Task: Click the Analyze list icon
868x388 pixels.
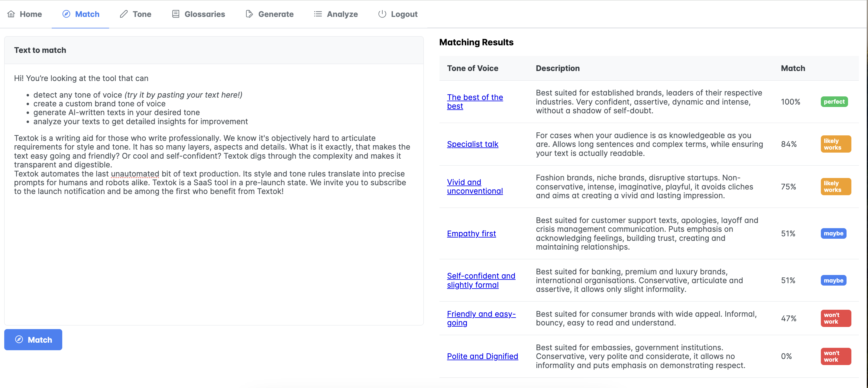Action: [318, 14]
